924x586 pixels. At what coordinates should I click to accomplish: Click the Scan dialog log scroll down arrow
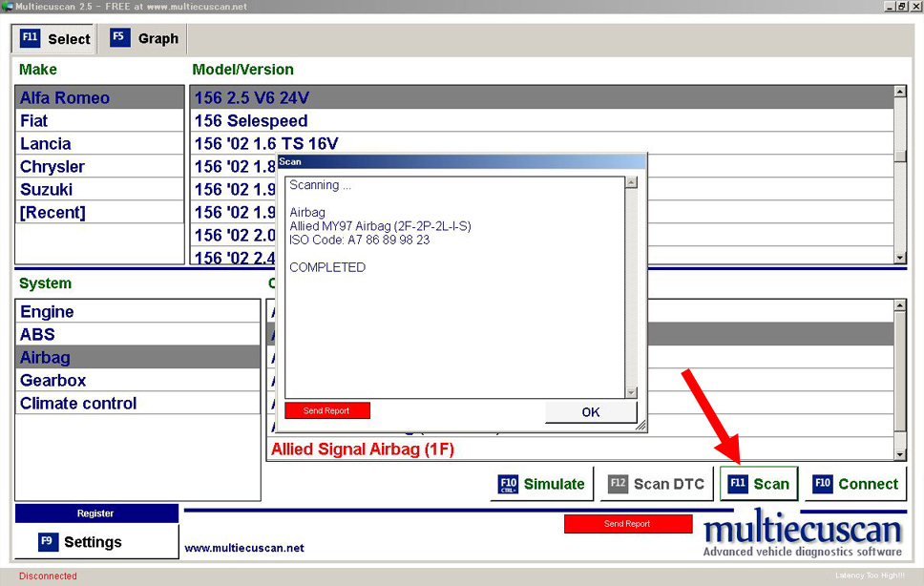631,393
